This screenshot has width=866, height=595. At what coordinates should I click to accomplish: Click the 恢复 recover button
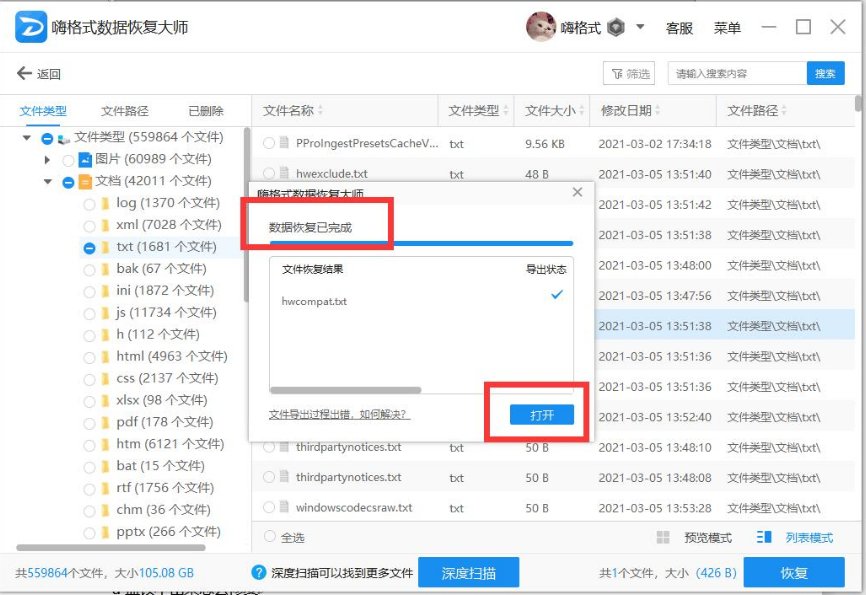coord(794,573)
